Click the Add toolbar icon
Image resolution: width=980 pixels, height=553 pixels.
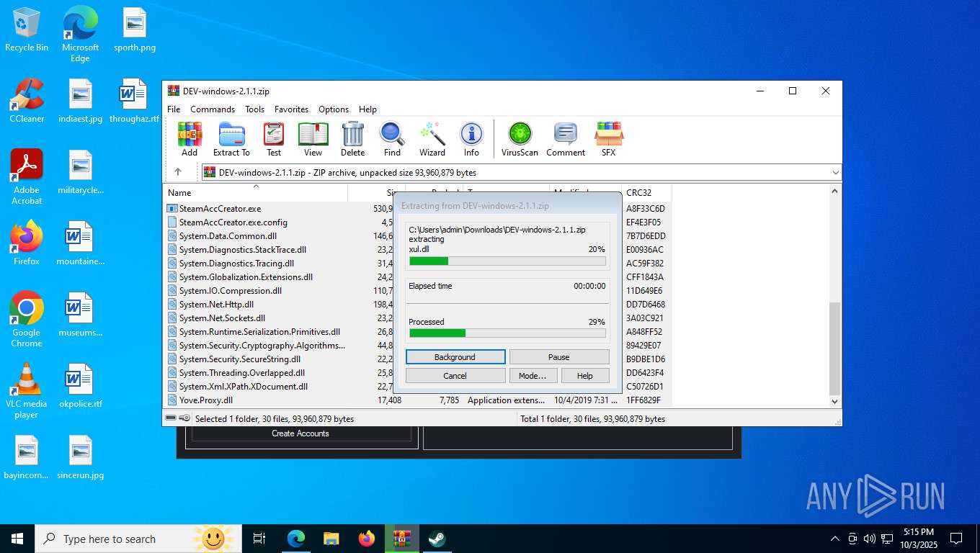click(190, 139)
